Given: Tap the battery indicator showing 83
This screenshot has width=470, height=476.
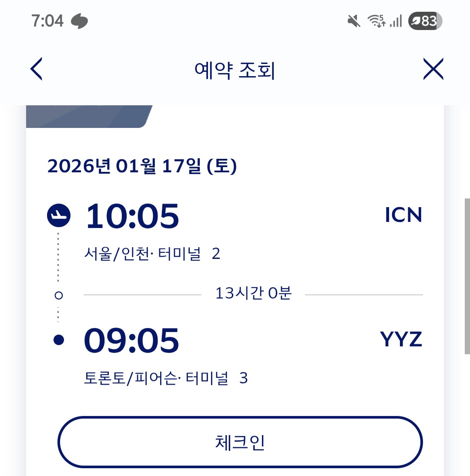Looking at the screenshot, I should pos(425,21).
